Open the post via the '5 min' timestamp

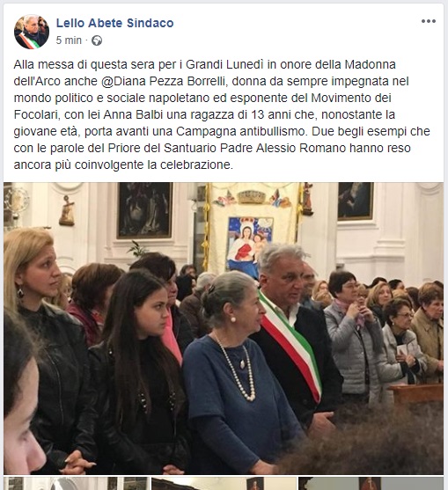(69, 40)
